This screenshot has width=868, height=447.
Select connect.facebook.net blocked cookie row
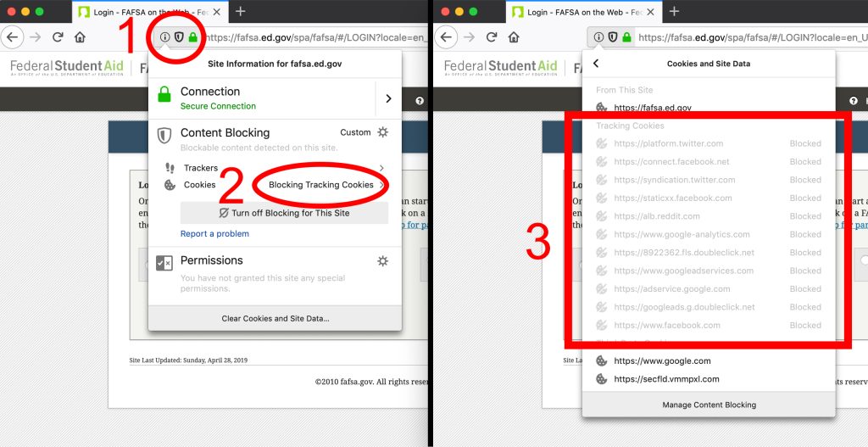click(x=709, y=162)
